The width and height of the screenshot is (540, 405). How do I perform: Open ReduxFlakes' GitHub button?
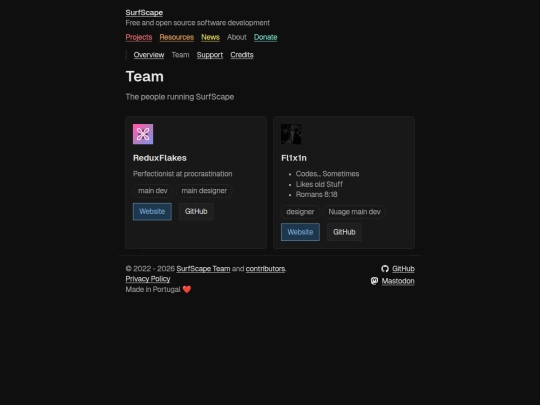point(196,211)
